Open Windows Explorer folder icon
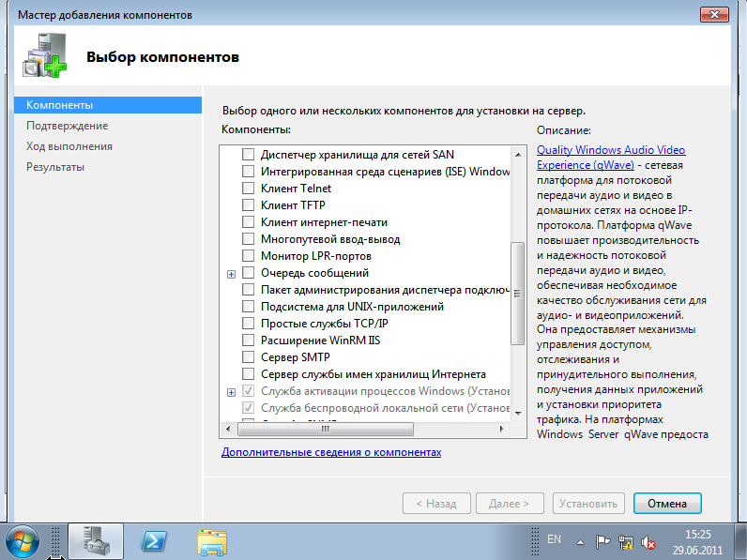 click(212, 542)
